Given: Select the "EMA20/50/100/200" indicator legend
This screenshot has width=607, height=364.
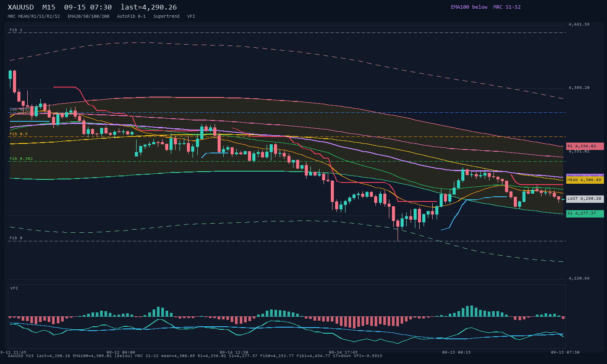Looking at the screenshot, I should pos(88,16).
